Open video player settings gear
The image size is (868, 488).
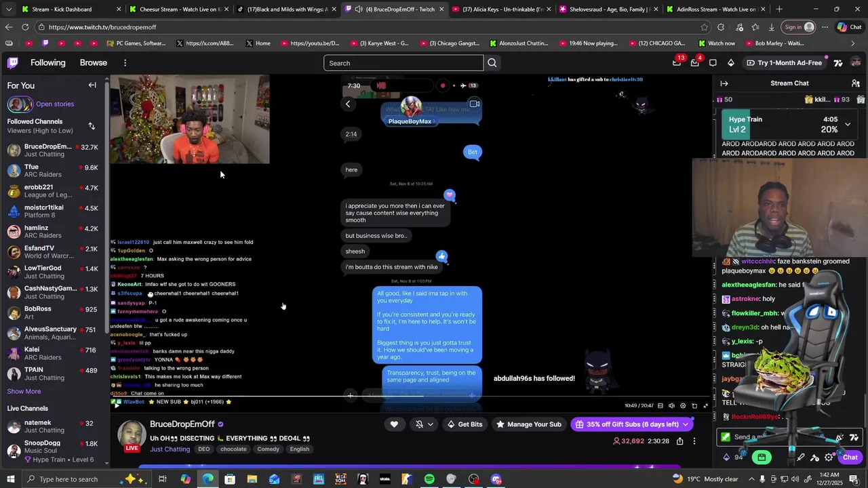click(683, 406)
